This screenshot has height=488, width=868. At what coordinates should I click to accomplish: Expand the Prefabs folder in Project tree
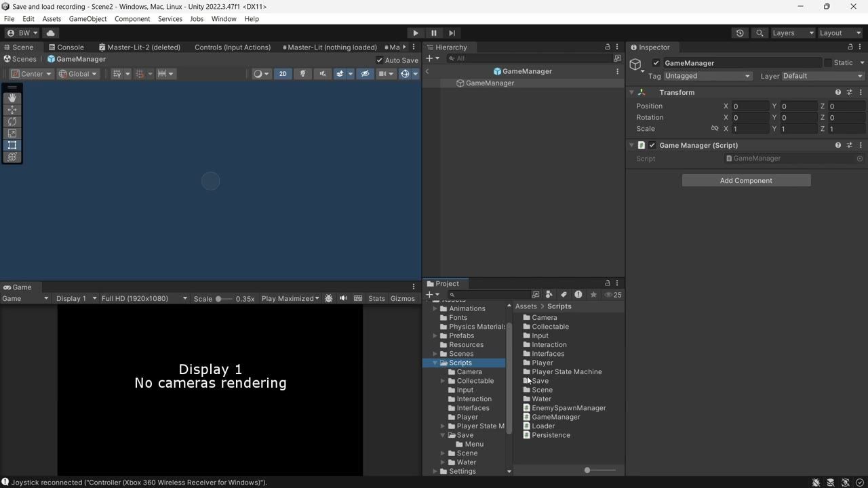(x=435, y=335)
